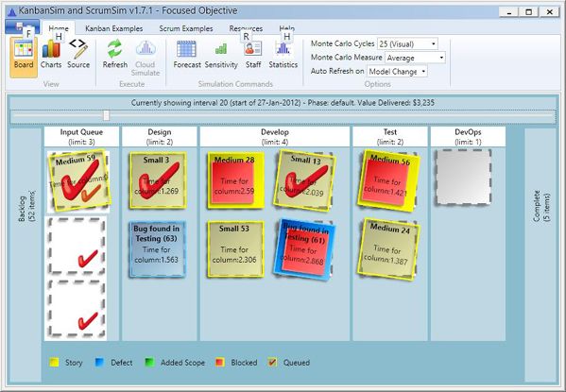Viewport: 566px width, 392px height.
Task: Minimize the KanbanSim window
Action: tap(509, 12)
